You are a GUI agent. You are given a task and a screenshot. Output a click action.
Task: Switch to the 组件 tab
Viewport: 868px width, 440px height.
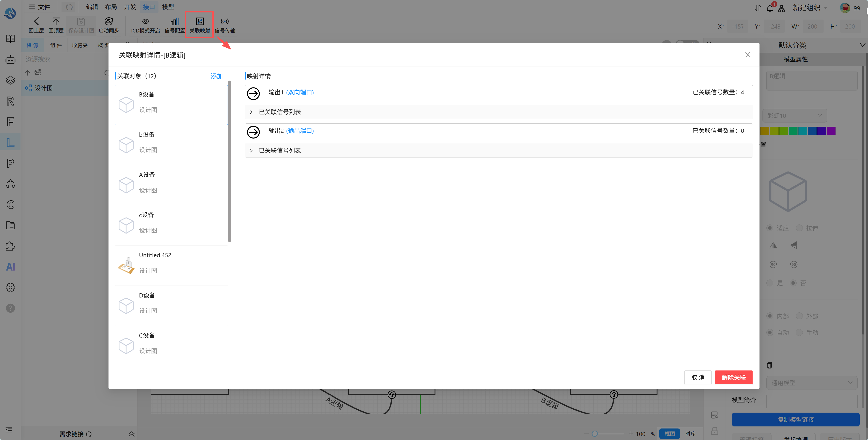[x=56, y=45]
